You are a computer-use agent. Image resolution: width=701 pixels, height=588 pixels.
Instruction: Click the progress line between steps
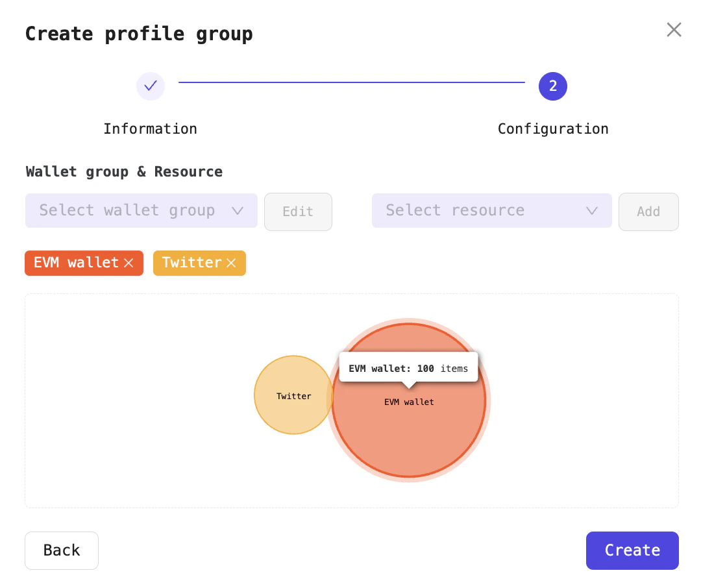click(x=350, y=81)
